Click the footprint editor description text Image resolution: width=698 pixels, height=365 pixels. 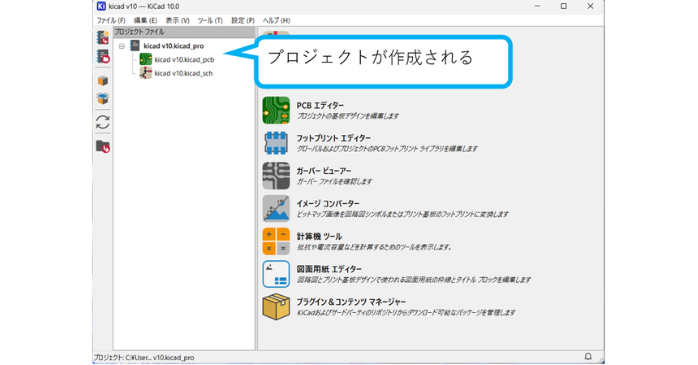387,149
